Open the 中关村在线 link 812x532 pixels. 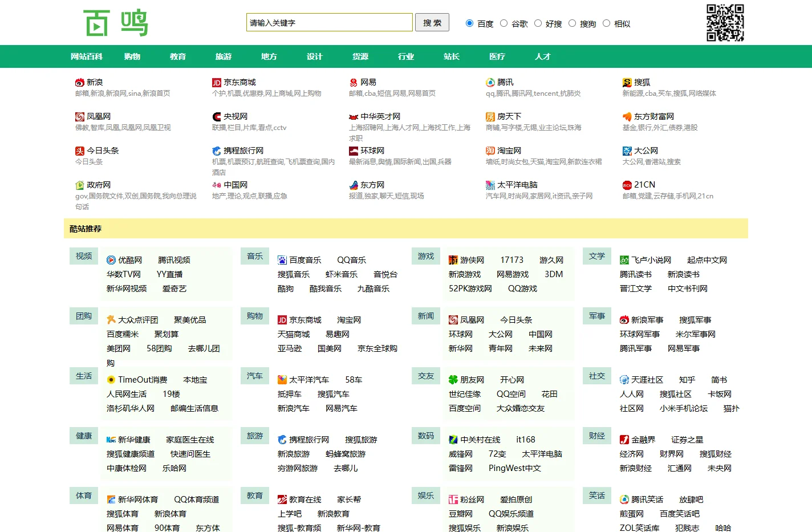[480, 440]
